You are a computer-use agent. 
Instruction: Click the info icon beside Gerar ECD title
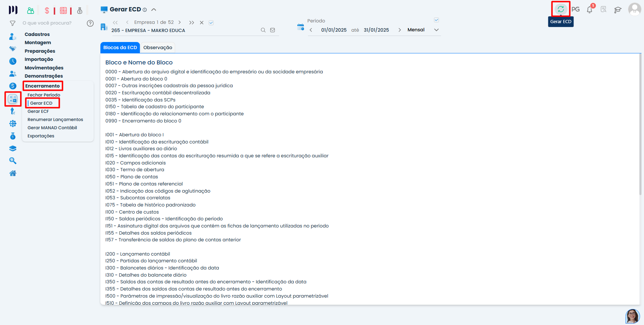tap(145, 10)
